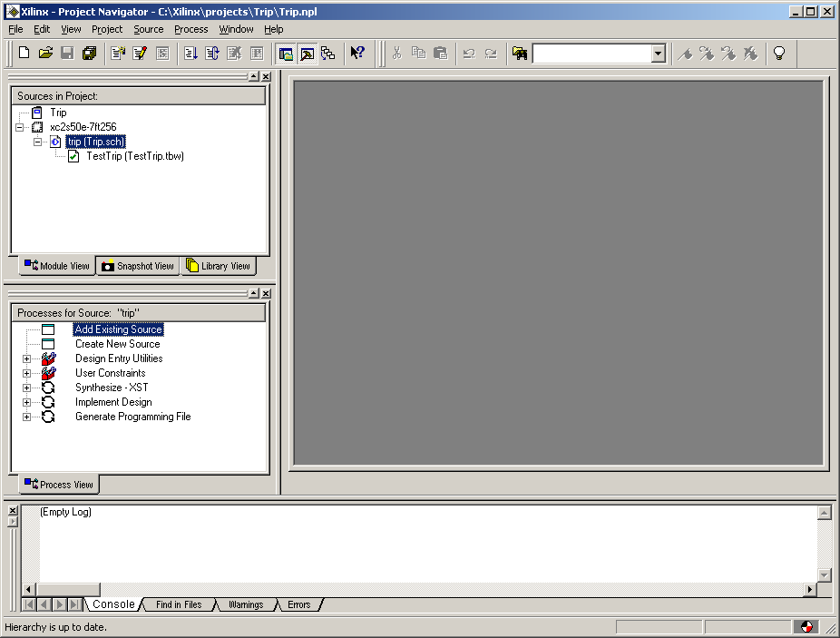Click the console horizontal scrollbar right arrow

click(810, 590)
